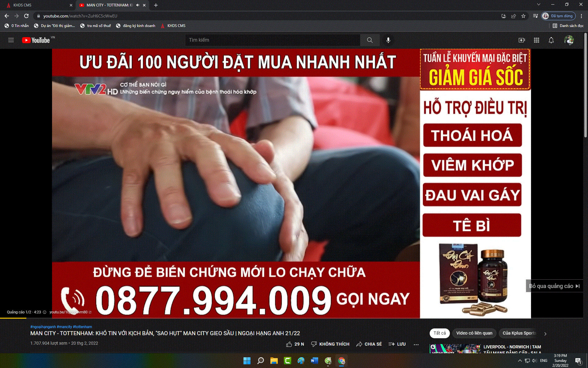588x368 pixels.
Task: Select the Video có liên quan chip
Action: [474, 333]
